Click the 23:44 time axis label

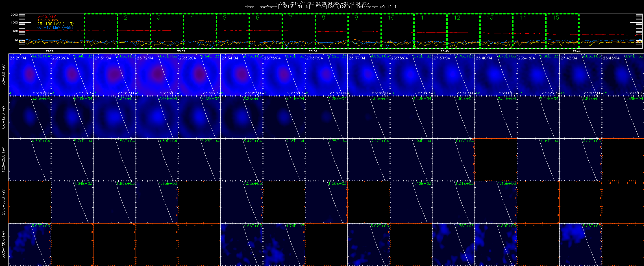click(x=576, y=52)
